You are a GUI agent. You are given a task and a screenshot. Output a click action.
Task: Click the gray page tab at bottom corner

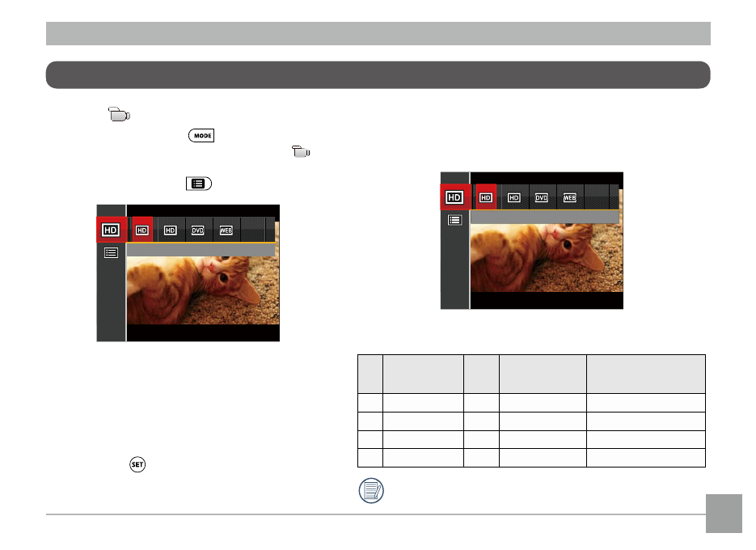click(724, 514)
